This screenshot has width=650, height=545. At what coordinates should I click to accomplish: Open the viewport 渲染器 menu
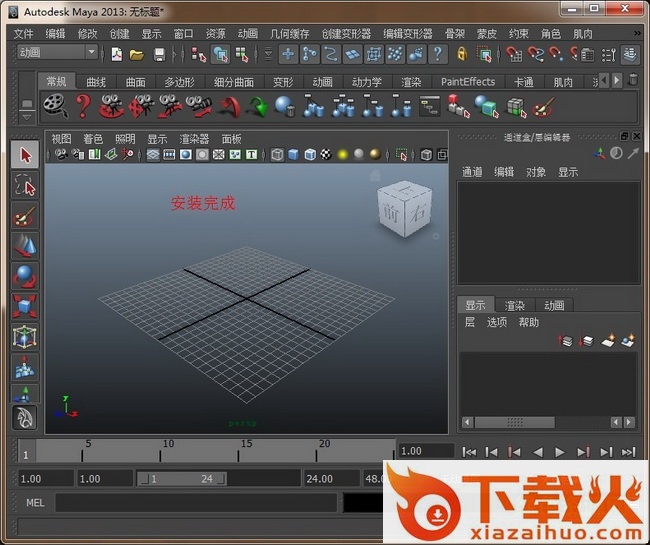coord(194,139)
